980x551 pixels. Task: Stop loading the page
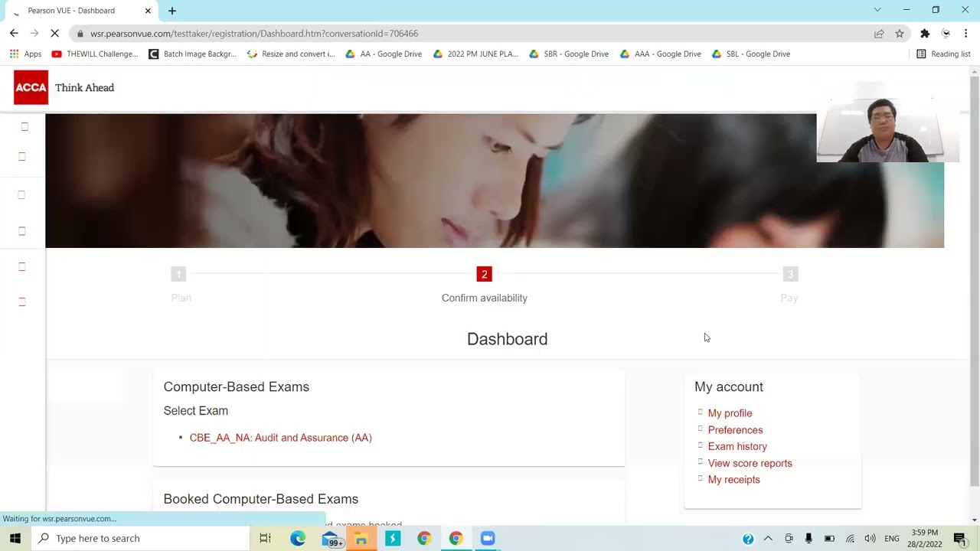56,34
